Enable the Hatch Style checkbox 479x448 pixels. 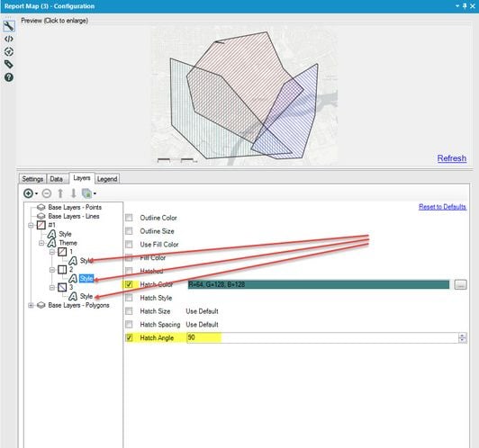click(x=129, y=298)
